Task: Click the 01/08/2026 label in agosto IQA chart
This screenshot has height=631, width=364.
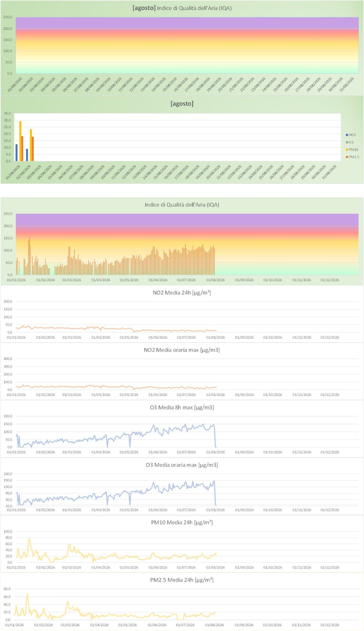Action: click(x=15, y=85)
